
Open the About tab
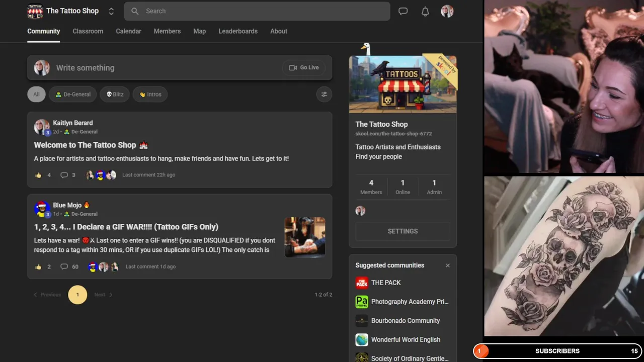[279, 31]
